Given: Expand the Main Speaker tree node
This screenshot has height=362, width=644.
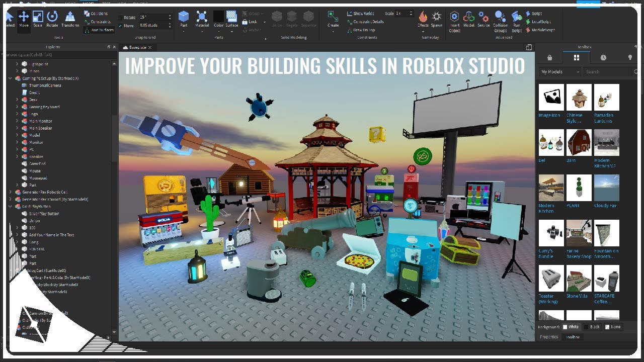Looking at the screenshot, I should tap(17, 128).
